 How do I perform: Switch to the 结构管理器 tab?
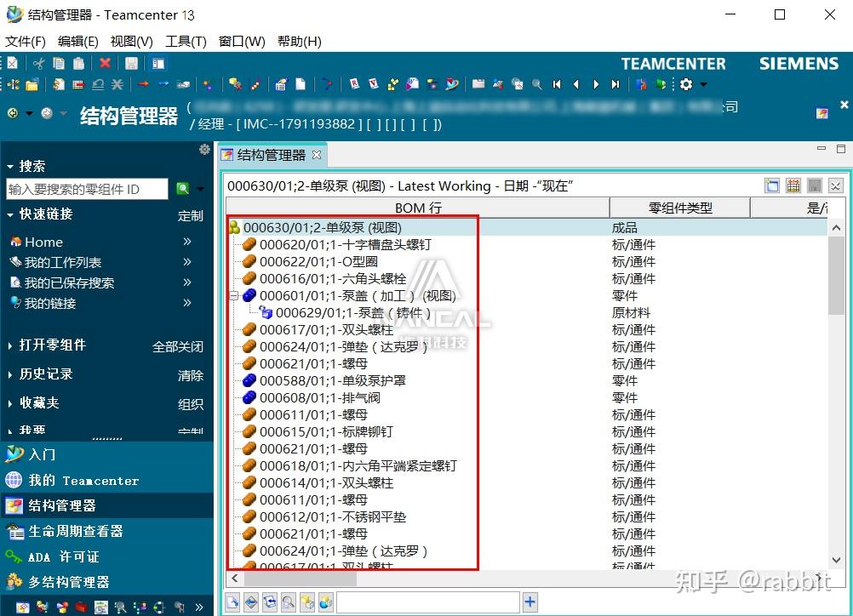[266, 154]
